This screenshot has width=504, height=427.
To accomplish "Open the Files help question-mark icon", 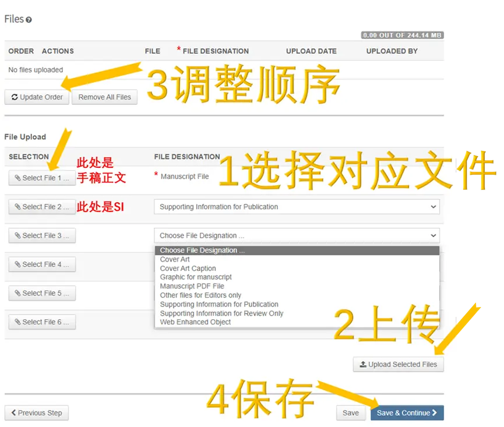I will 29,20.
